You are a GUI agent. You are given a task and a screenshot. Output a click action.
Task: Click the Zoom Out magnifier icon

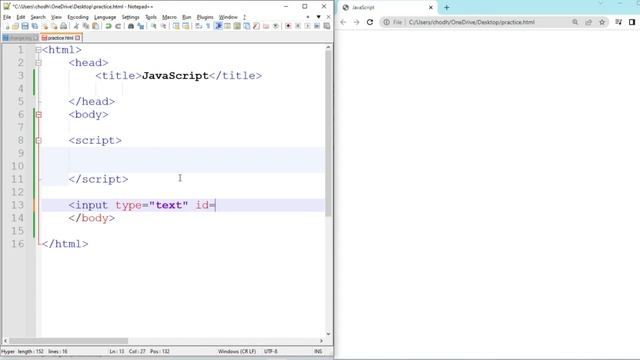point(163,26)
